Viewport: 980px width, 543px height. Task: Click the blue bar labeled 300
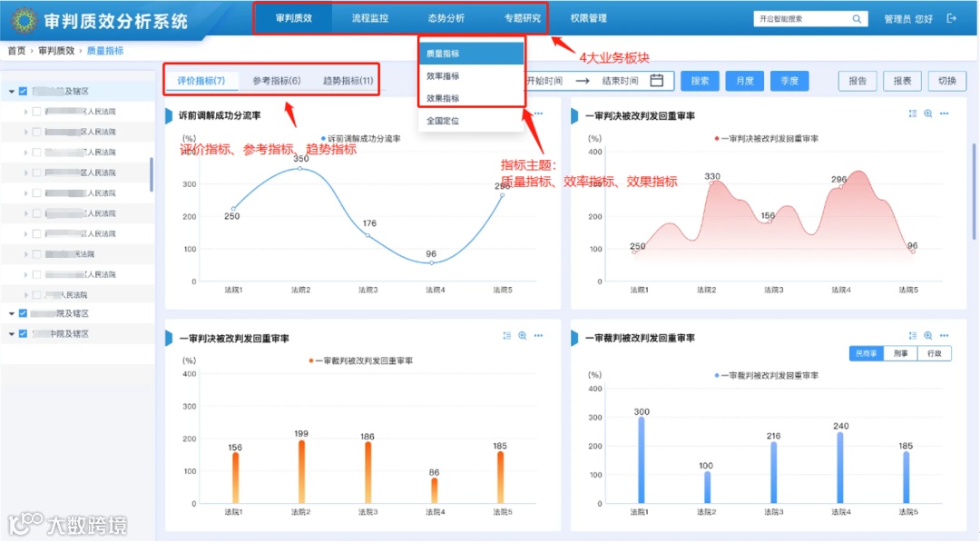[642, 460]
